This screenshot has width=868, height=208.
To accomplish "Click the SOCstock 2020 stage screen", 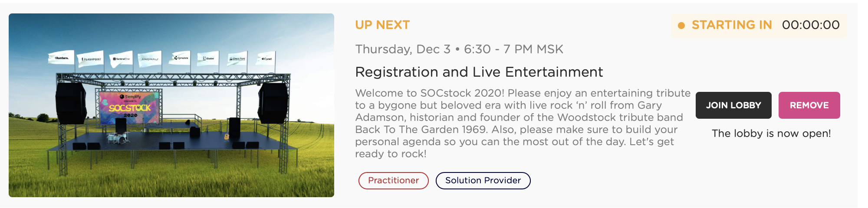I will pyautogui.click(x=130, y=107).
